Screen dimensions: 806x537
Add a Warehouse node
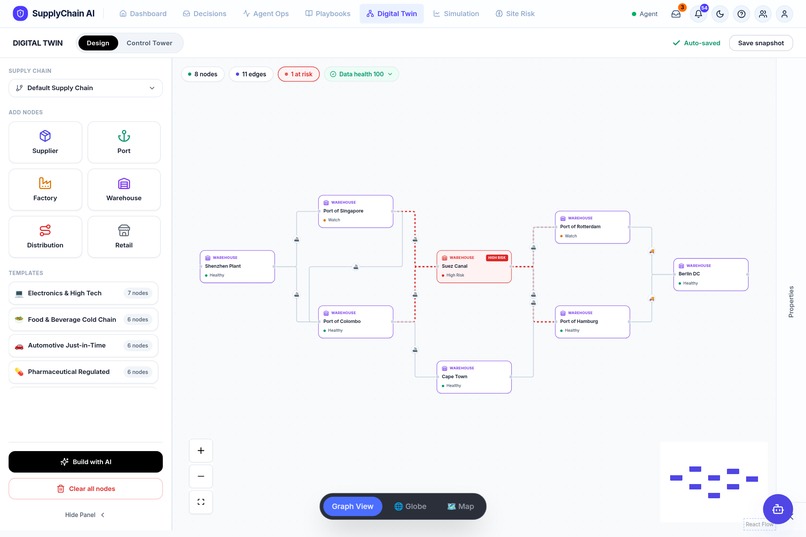pyautogui.click(x=124, y=190)
